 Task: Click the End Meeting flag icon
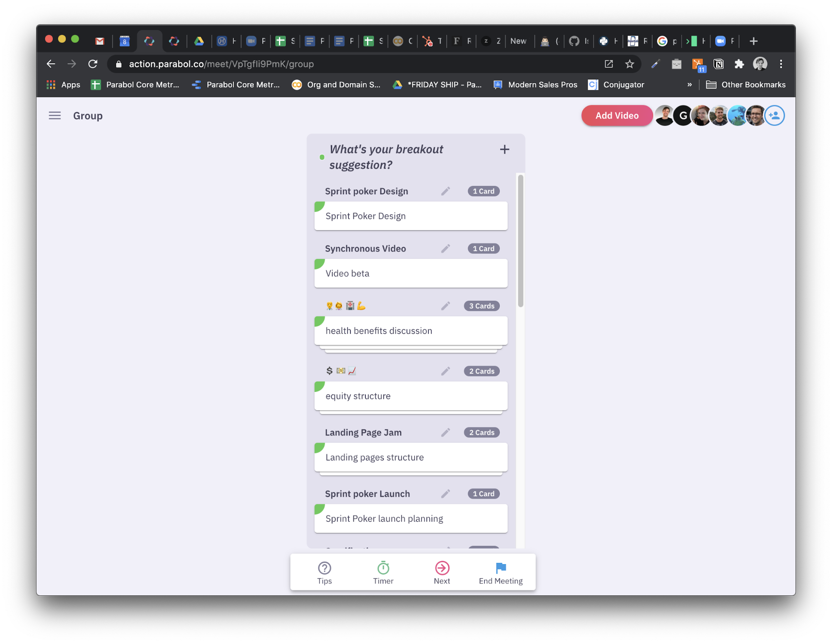click(501, 567)
